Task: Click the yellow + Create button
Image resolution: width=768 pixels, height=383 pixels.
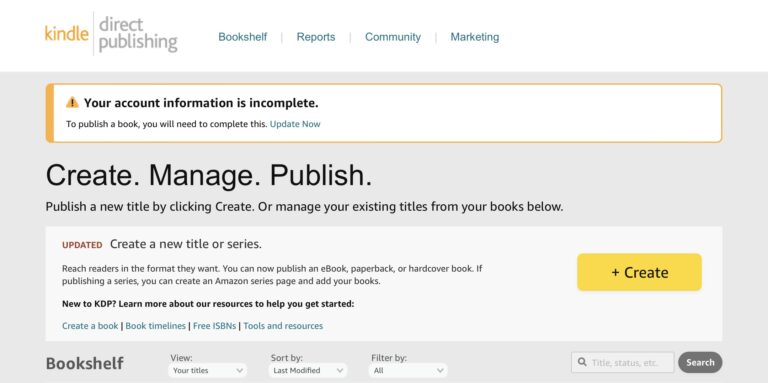Action: [639, 272]
